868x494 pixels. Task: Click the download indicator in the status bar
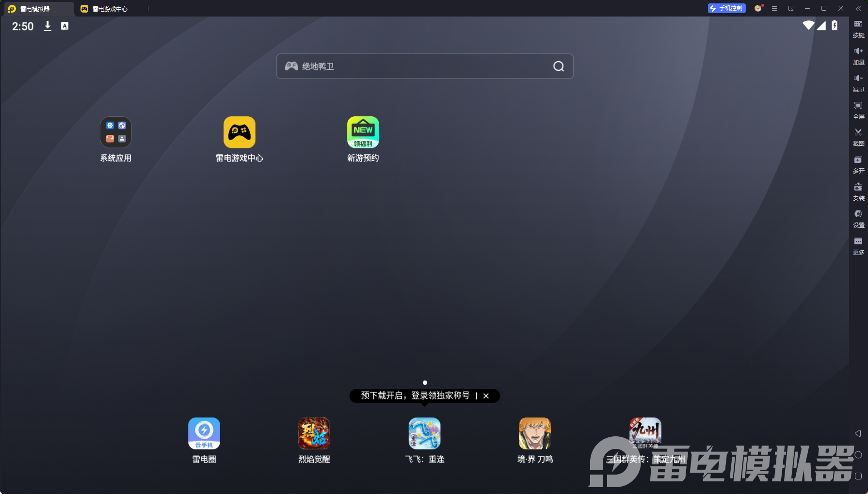[48, 26]
